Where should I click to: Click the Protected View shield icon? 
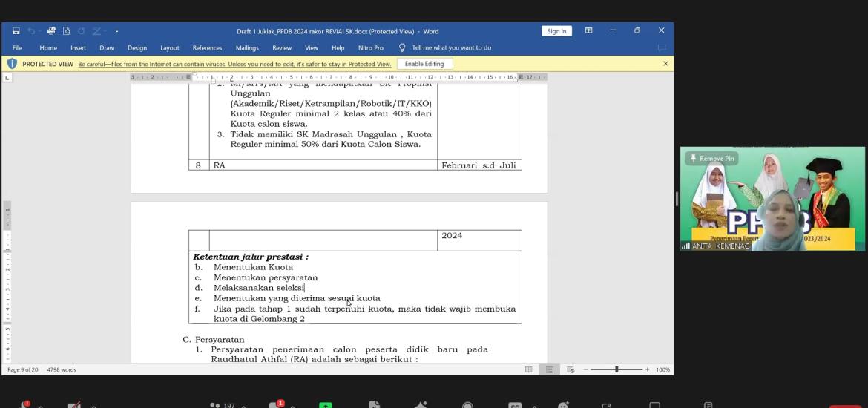point(12,64)
